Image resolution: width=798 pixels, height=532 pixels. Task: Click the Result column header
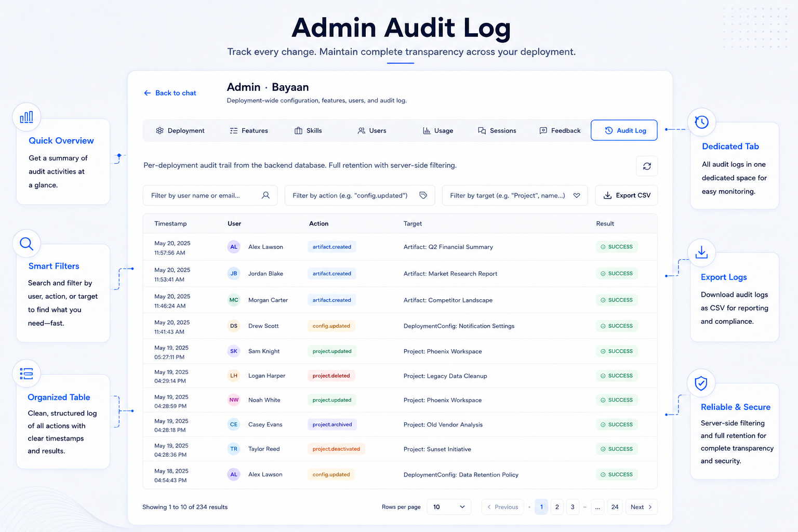coord(605,223)
